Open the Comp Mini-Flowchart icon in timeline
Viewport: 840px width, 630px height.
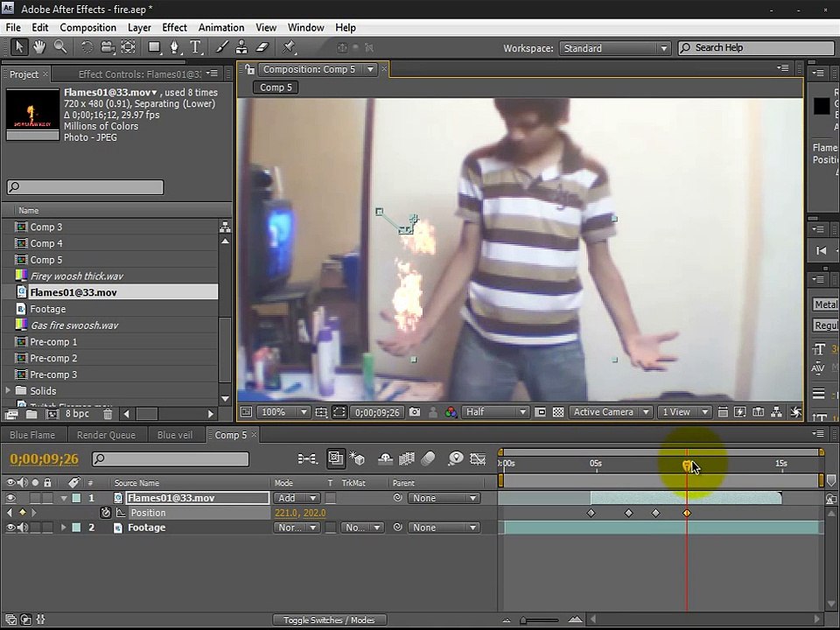[x=307, y=458]
